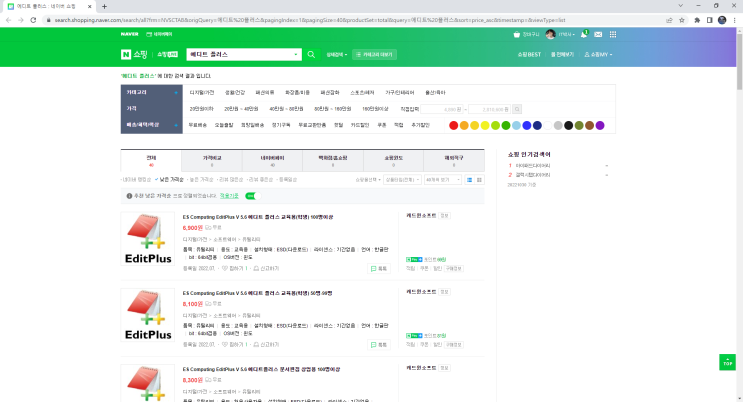Select the low price sort option
Screen dimensions: 743x402
tap(169, 180)
